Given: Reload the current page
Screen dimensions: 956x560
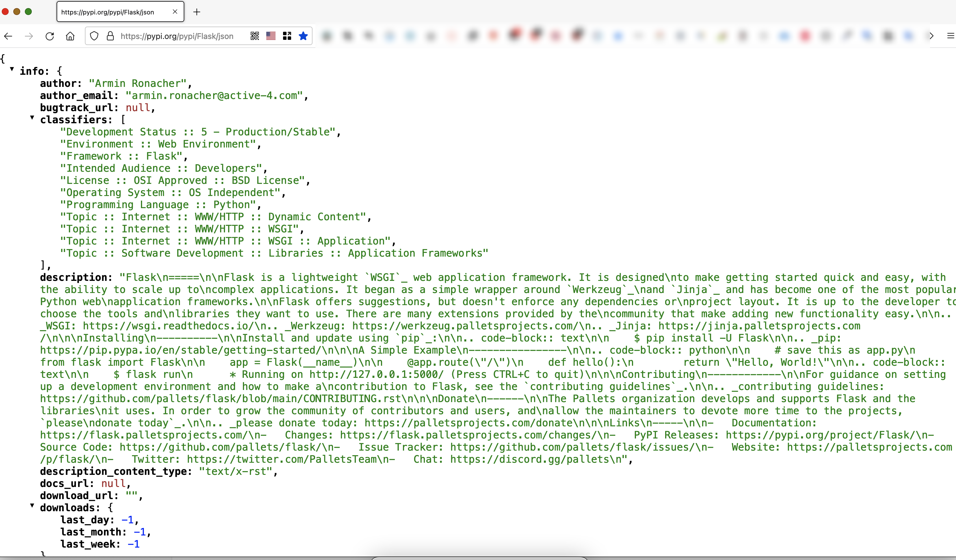Looking at the screenshot, I should (x=50, y=36).
